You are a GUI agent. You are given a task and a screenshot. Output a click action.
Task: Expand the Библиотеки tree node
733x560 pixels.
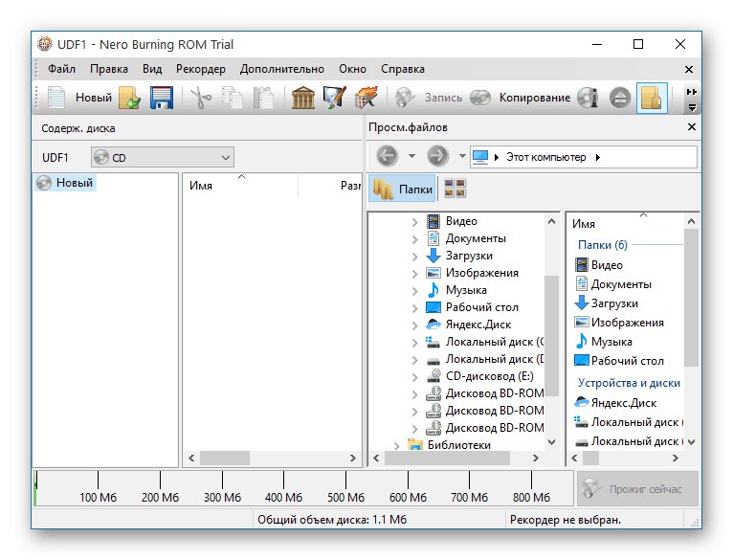(397, 445)
